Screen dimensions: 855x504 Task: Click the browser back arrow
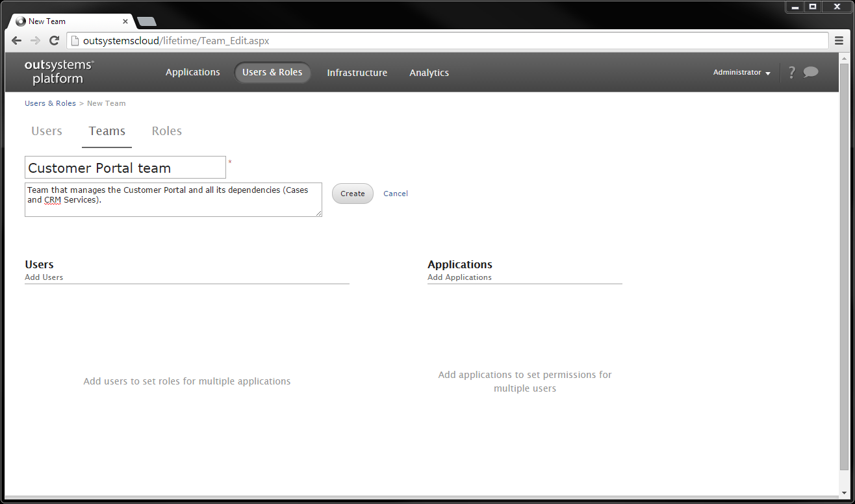[16, 40]
